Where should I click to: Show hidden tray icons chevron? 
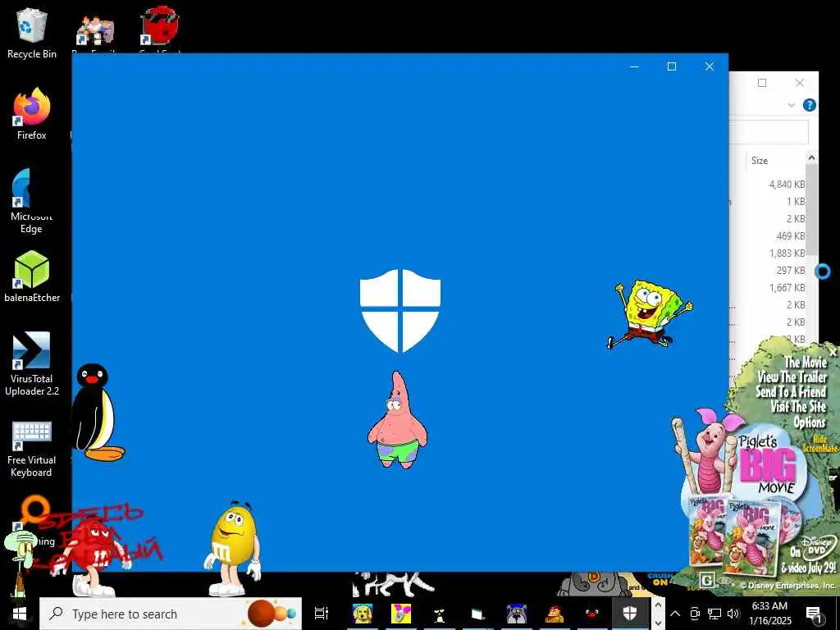675,614
